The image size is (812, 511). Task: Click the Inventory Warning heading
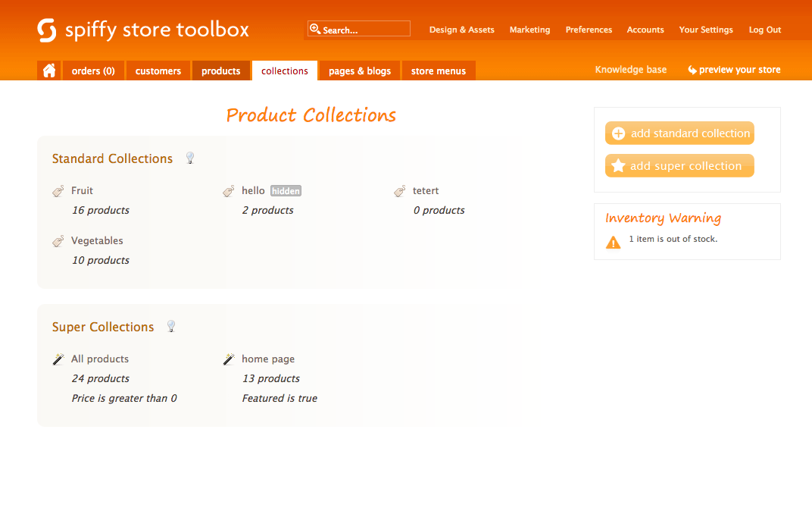663,218
